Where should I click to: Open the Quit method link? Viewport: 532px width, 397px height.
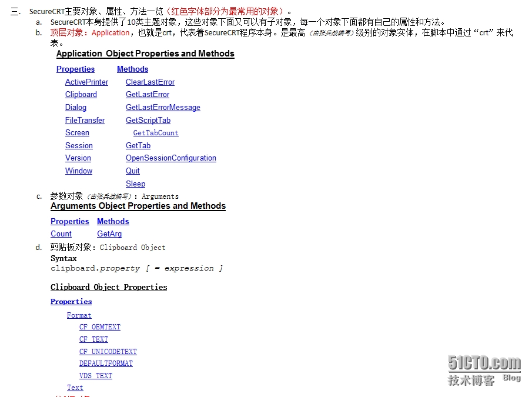[133, 171]
